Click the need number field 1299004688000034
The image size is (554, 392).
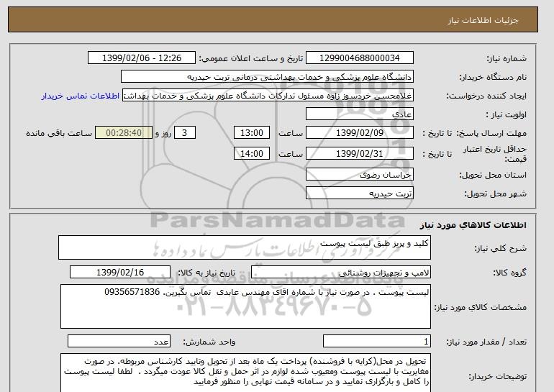359,58
